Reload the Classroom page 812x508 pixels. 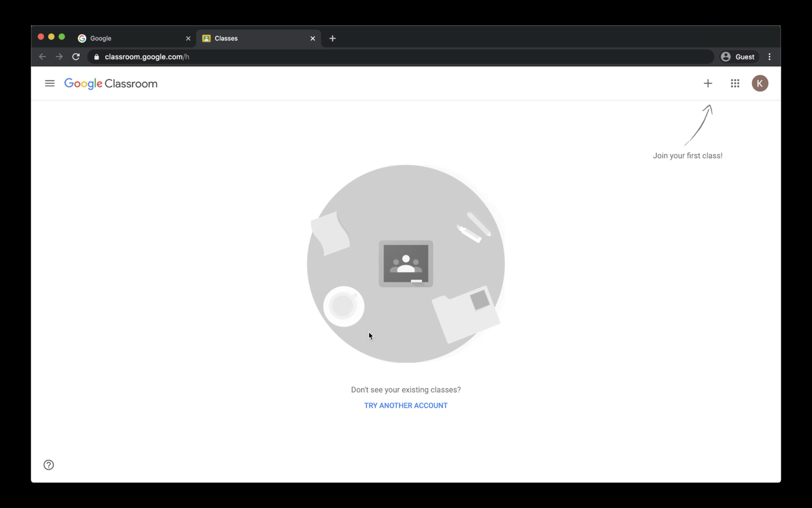point(76,57)
